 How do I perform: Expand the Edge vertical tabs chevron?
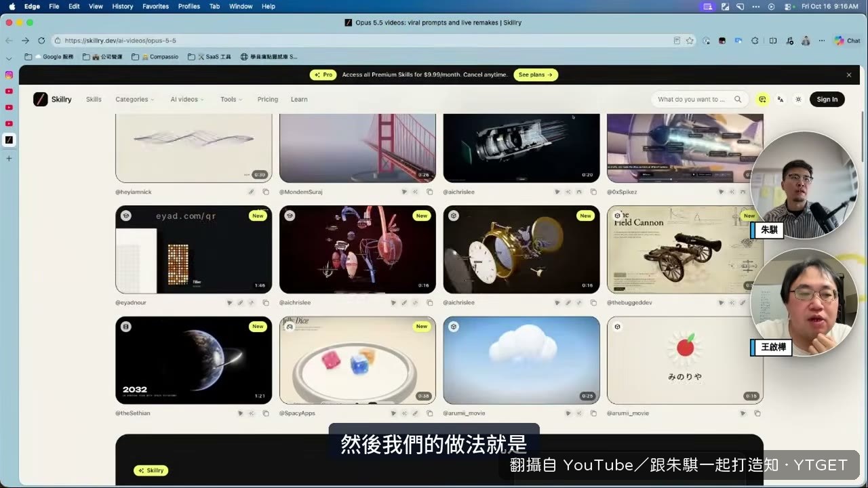(9, 58)
